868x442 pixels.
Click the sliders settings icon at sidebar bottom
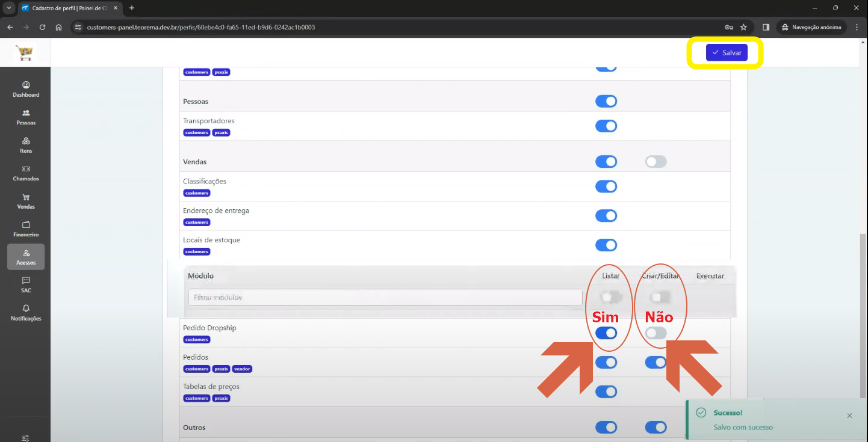(26, 438)
